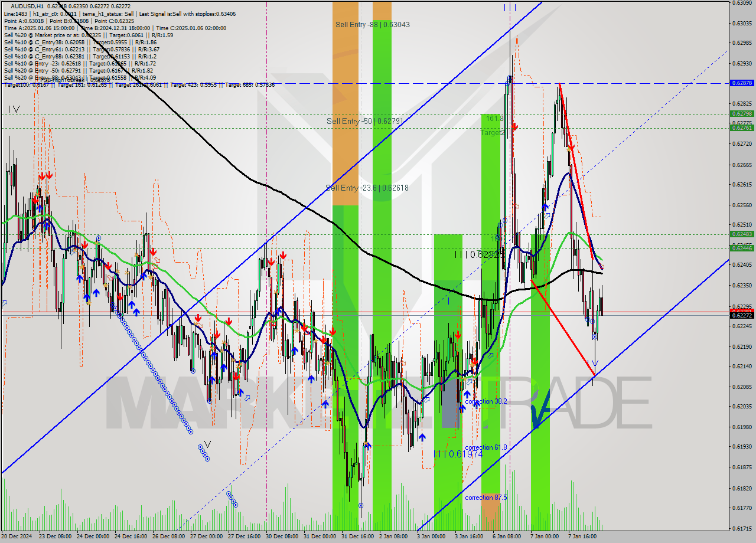
Task: Click the 'correction 61.8' label
Action: coord(486,447)
